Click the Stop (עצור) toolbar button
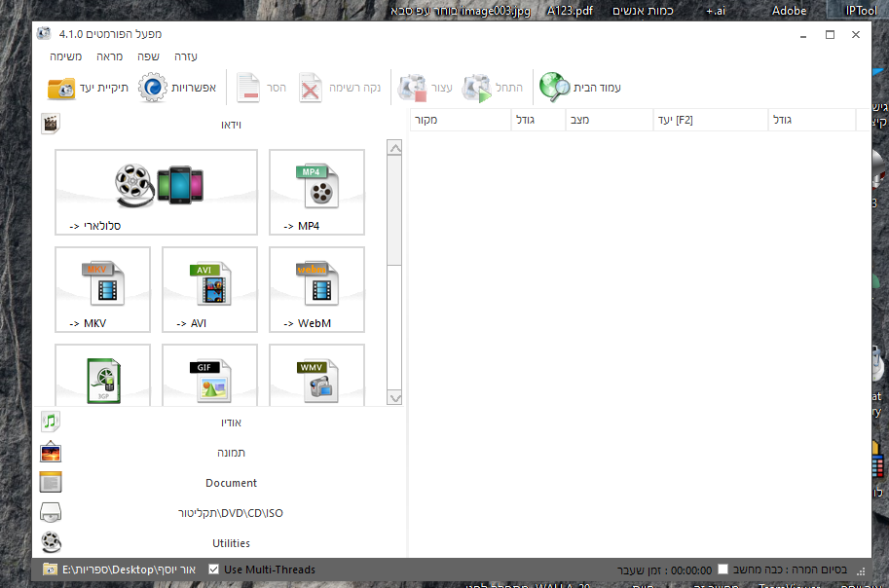 coord(425,88)
